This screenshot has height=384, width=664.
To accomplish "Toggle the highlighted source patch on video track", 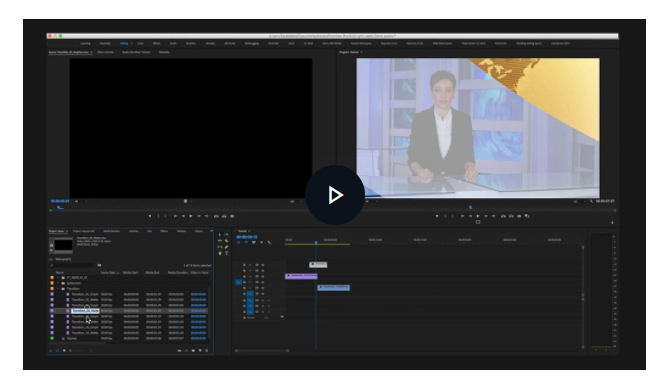I will pyautogui.click(x=238, y=282).
